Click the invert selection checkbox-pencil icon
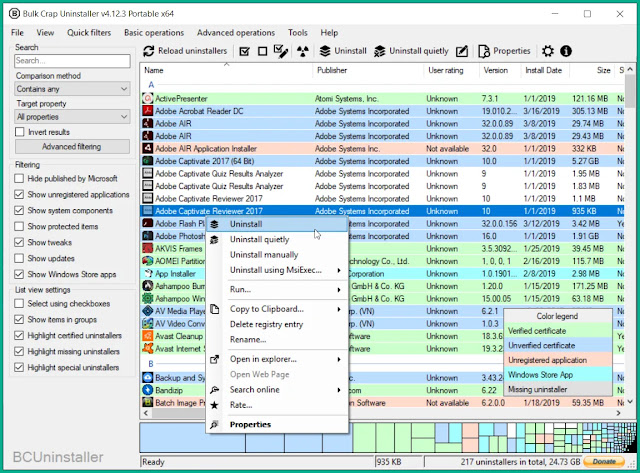640x473 pixels. tap(281, 51)
